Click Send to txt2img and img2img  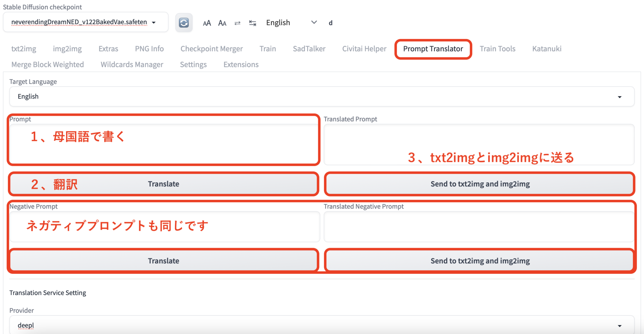point(480,184)
